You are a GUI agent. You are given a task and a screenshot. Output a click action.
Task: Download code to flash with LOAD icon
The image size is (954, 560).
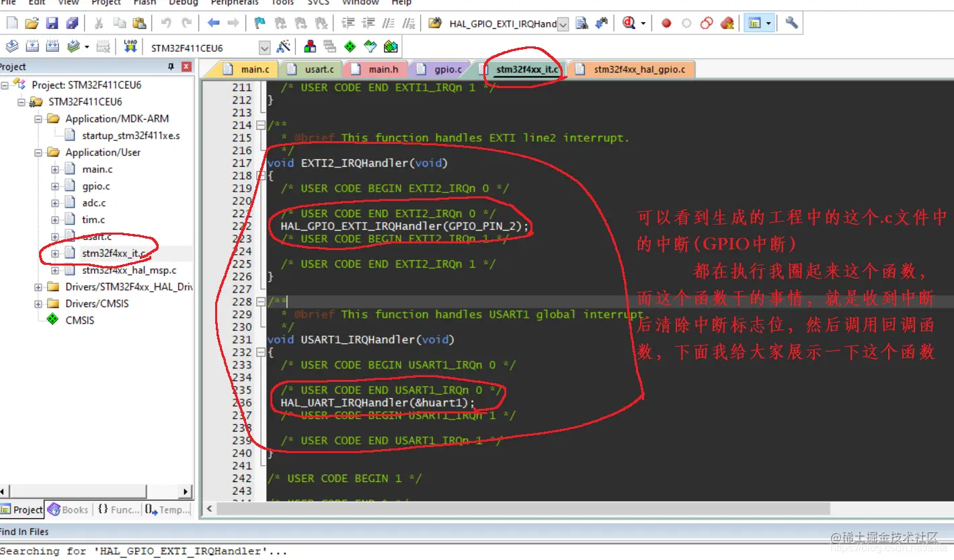point(130,46)
